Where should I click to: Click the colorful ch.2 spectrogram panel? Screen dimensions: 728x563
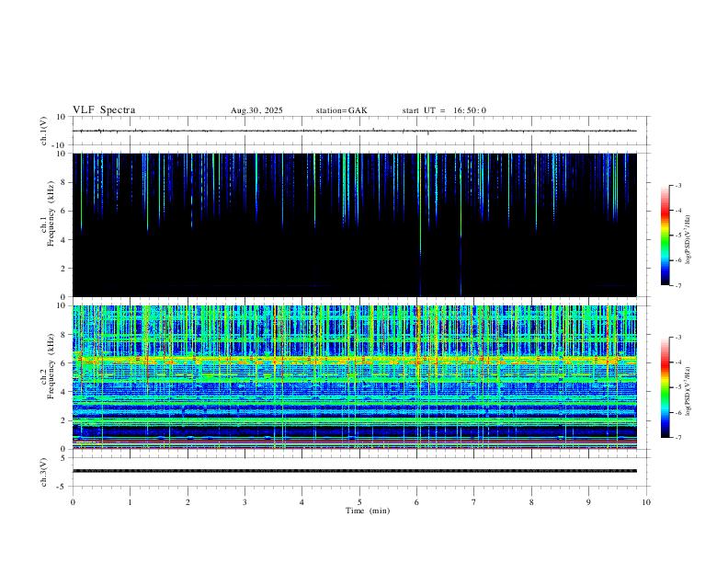(355, 377)
